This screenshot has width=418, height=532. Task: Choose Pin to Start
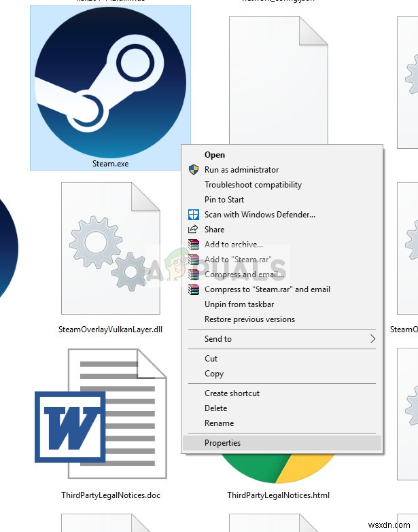pyautogui.click(x=282, y=200)
